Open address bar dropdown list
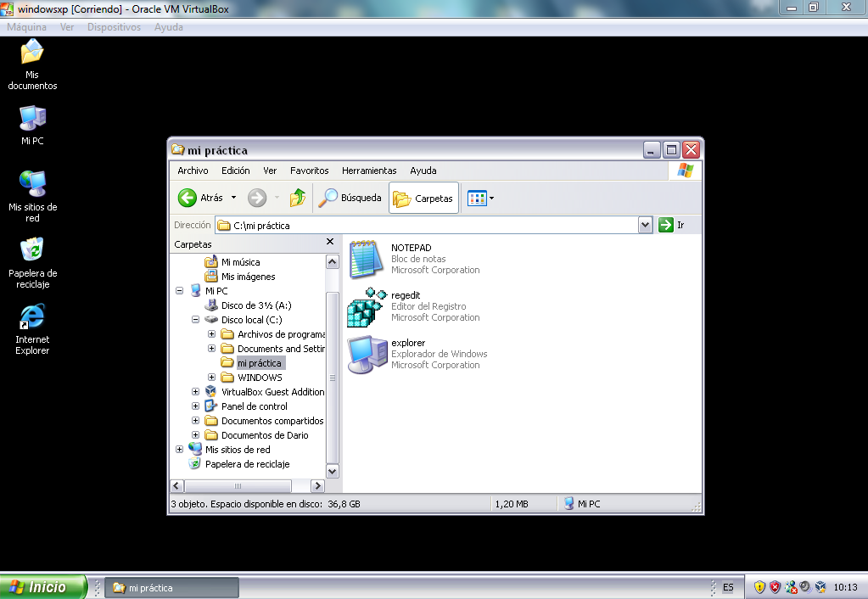 pos(645,225)
